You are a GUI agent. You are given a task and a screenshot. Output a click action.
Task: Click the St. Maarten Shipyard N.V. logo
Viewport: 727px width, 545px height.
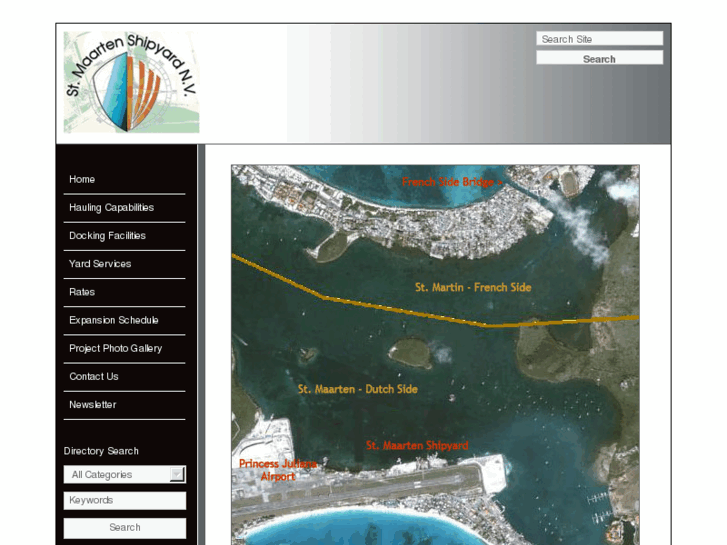[x=131, y=82]
